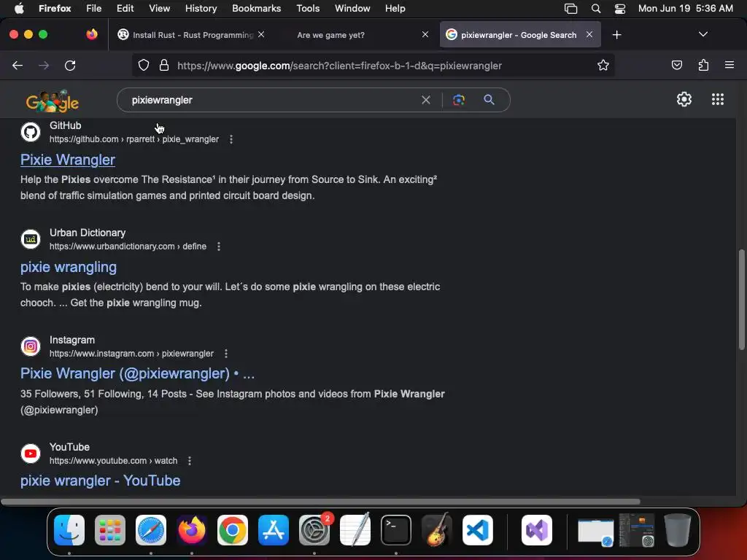
Task: Click the menu bar date and time
Action: pyautogui.click(x=685, y=8)
